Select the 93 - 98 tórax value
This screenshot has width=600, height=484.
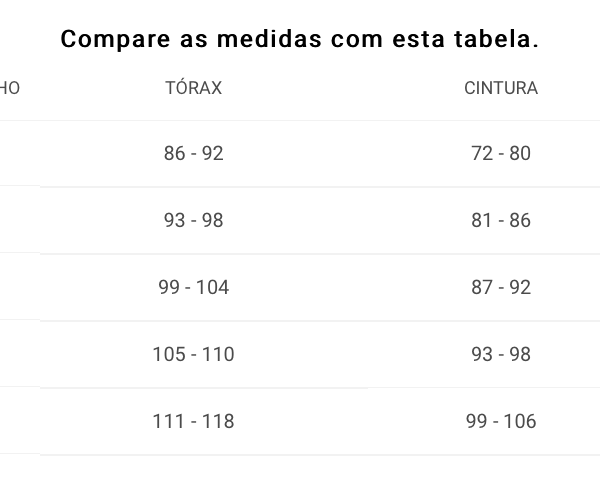[194, 220]
